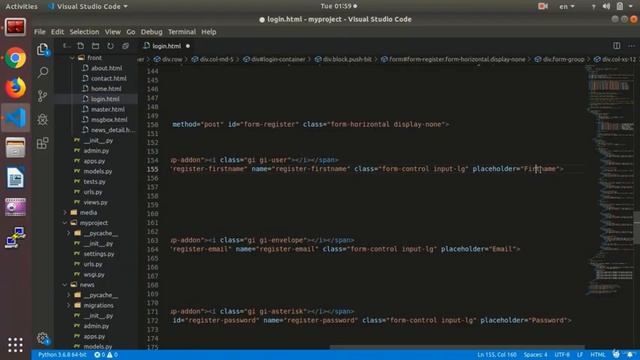Open contact.html in explorer
640x360 pixels.
[109, 78]
